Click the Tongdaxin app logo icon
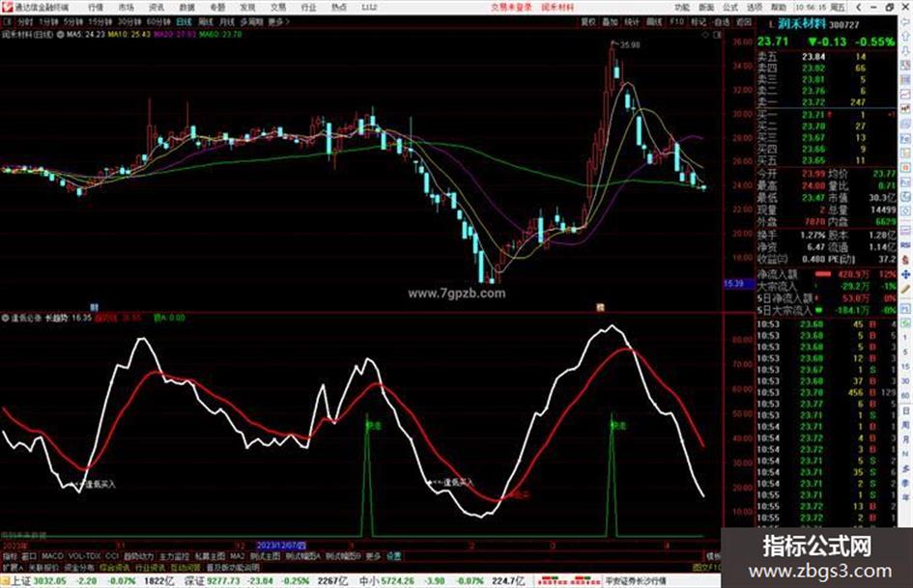 [x=7, y=7]
